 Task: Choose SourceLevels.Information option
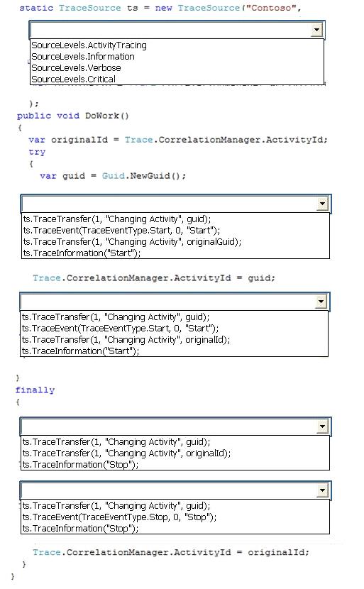click(x=83, y=57)
